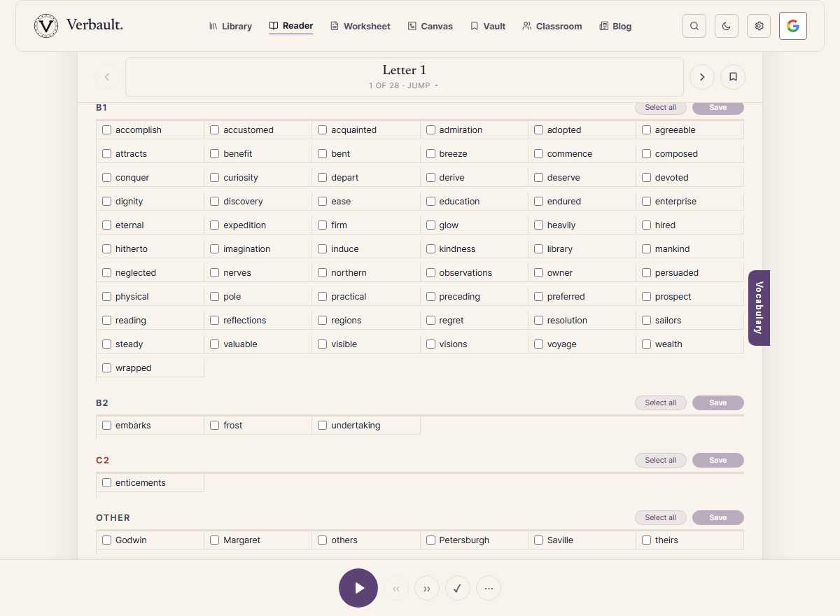Click Select all for B1 section

tap(661, 108)
